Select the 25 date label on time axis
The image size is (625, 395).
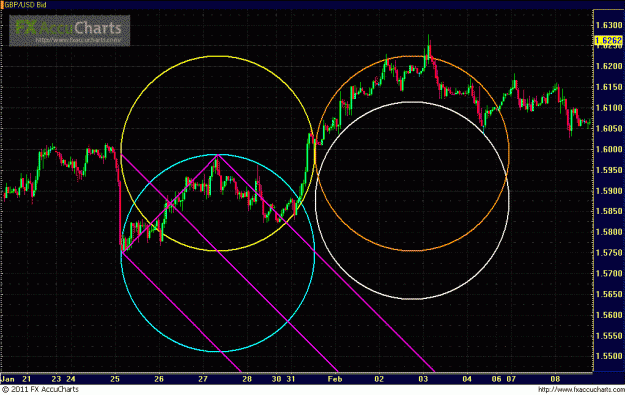115,379
